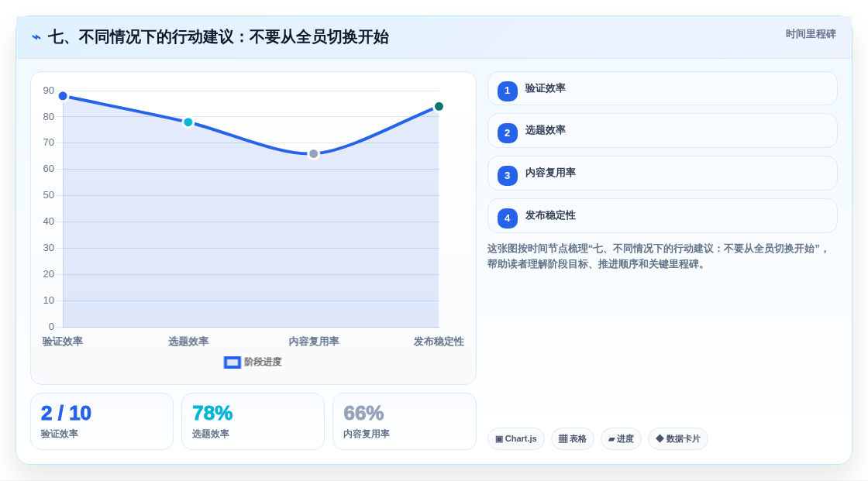
Task: Click the 时间里程碑 label in header
Action: coord(811,34)
